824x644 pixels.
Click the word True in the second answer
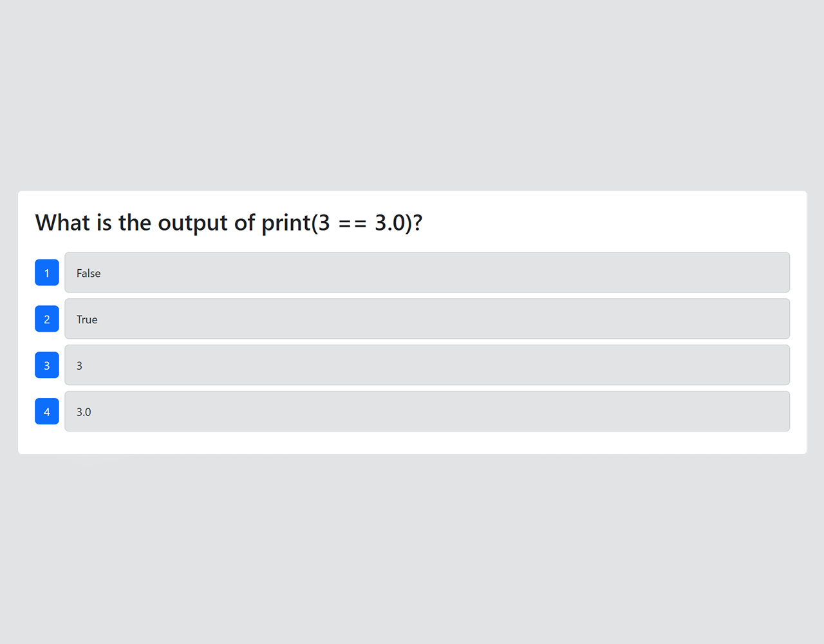tap(87, 319)
